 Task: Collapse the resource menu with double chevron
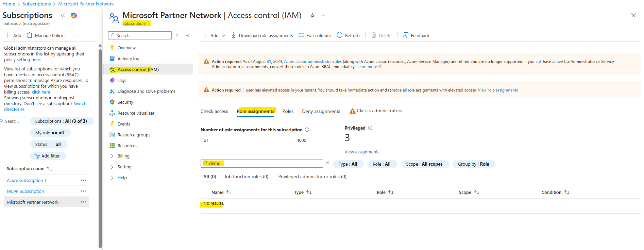(x=187, y=35)
